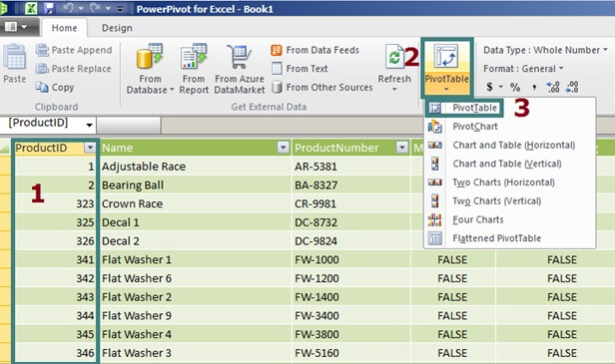The height and width of the screenshot is (364, 615).
Task: Apply currency dollar format
Action: [489, 87]
